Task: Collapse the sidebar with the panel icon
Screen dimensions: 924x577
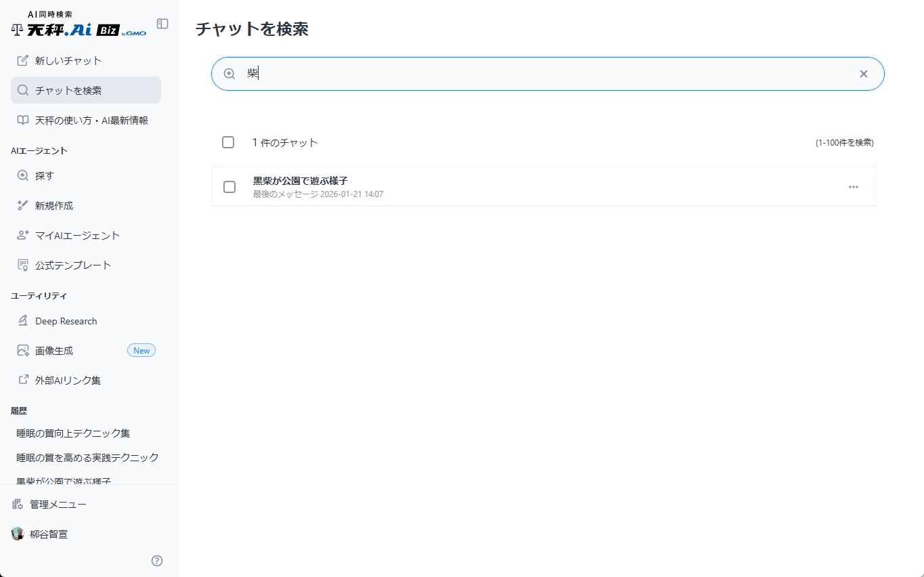Action: tap(162, 24)
